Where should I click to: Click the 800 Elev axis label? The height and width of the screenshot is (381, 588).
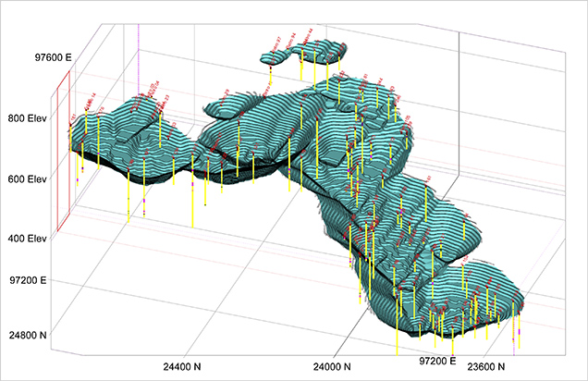click(28, 118)
